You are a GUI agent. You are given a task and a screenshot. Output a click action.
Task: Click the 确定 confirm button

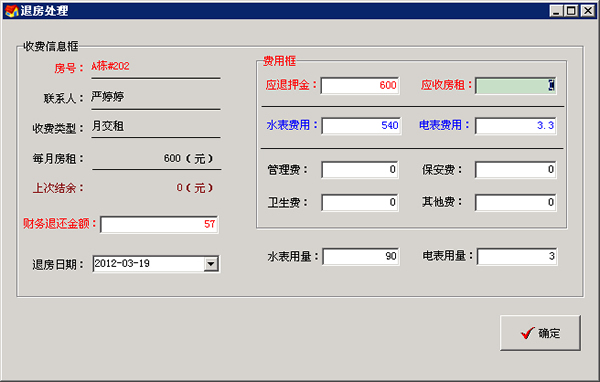[x=540, y=333]
